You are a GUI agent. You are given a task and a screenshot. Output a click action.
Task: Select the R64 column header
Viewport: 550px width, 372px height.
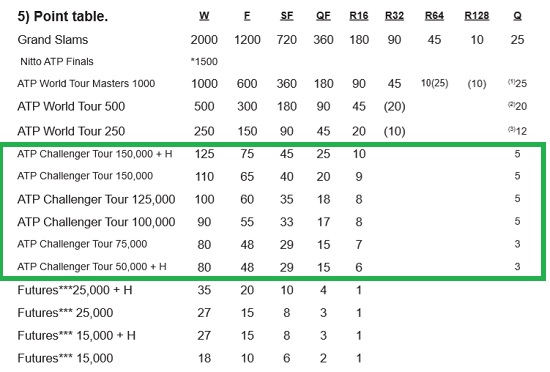(434, 16)
